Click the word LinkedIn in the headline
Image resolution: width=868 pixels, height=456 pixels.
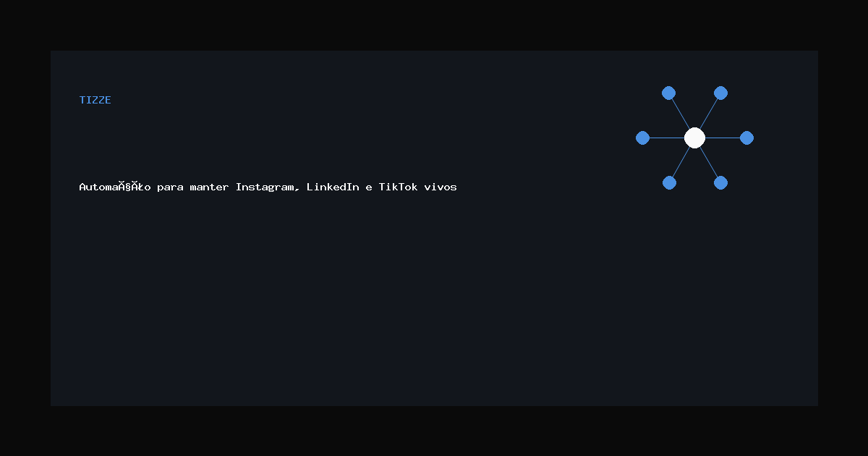[x=333, y=187]
